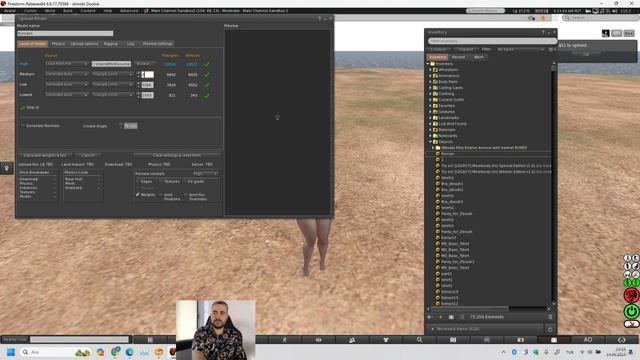Show hidden system tray icons
Screen dimensions: 640x360
pos(503,352)
